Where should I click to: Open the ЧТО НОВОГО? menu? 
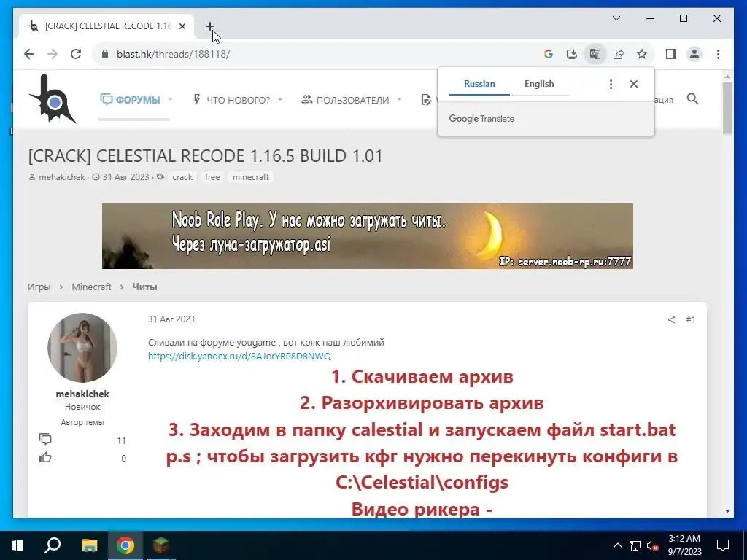231,100
